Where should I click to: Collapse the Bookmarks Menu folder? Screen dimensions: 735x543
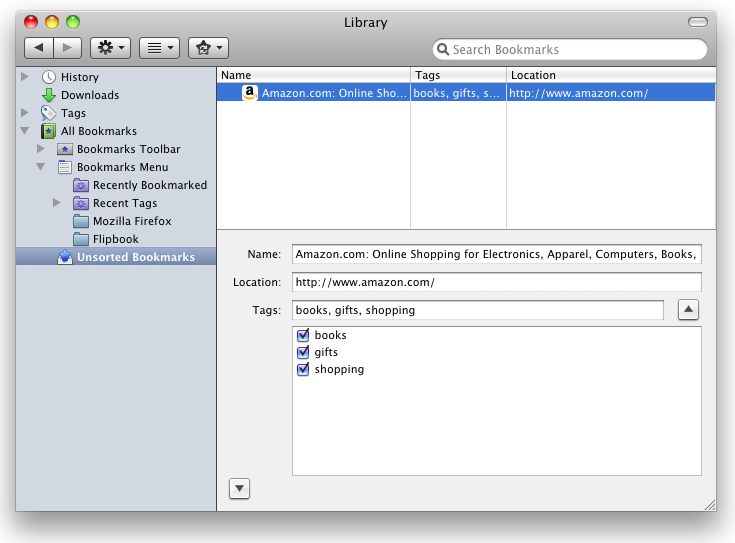[41, 166]
